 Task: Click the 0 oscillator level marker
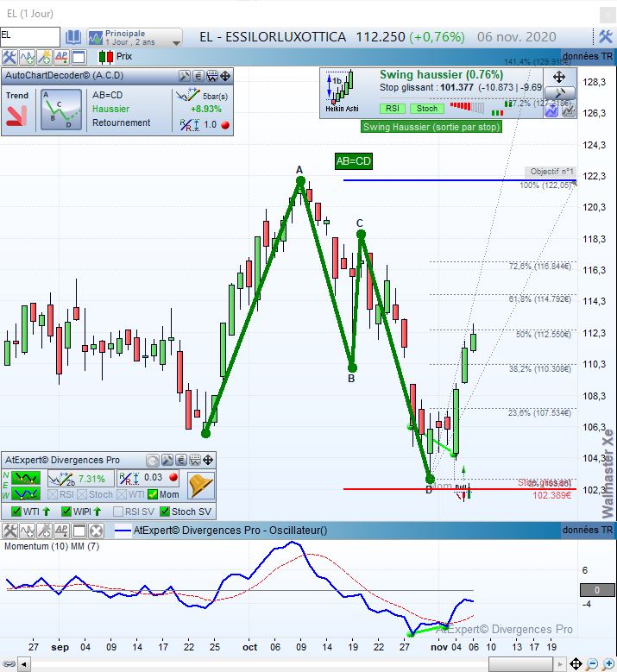pos(597,590)
